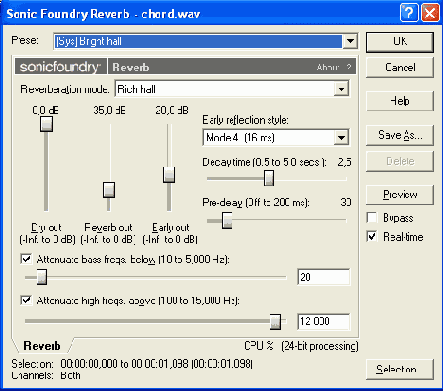Screen dimensions: 443x391
Task: Click the Dry out (-Inf. to 0 dB) label
Action: coord(48,233)
